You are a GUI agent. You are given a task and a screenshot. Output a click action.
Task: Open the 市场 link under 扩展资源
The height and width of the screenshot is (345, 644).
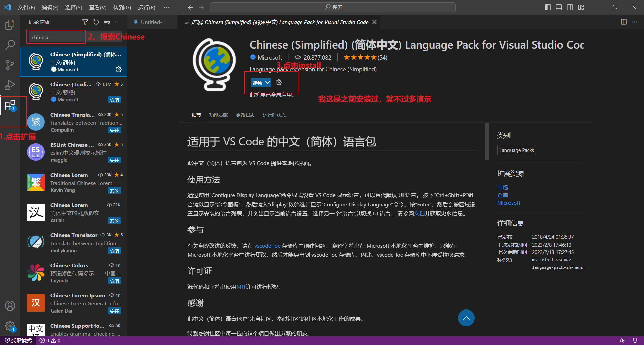coord(502,187)
